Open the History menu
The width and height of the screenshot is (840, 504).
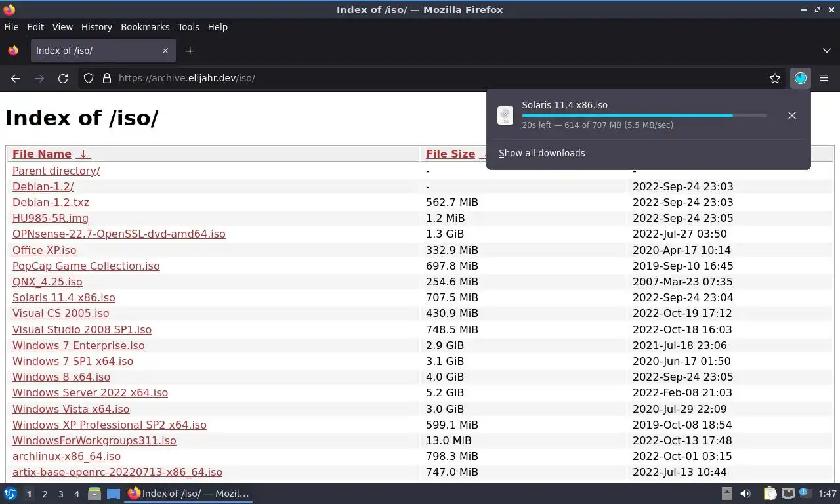pyautogui.click(x=96, y=27)
